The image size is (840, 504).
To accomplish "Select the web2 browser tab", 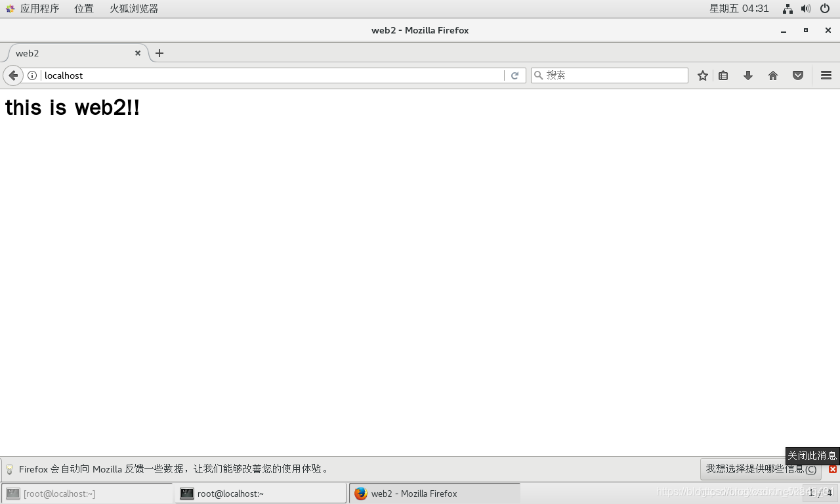I will [x=77, y=53].
